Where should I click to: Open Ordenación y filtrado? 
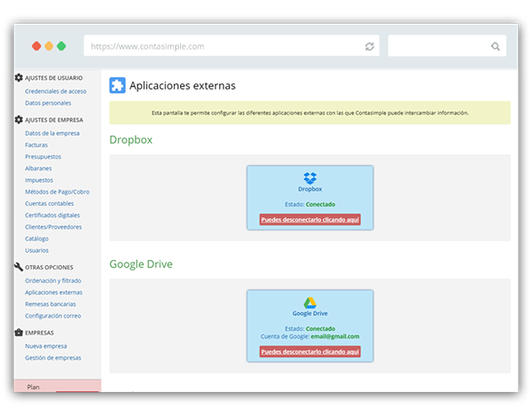coord(53,280)
